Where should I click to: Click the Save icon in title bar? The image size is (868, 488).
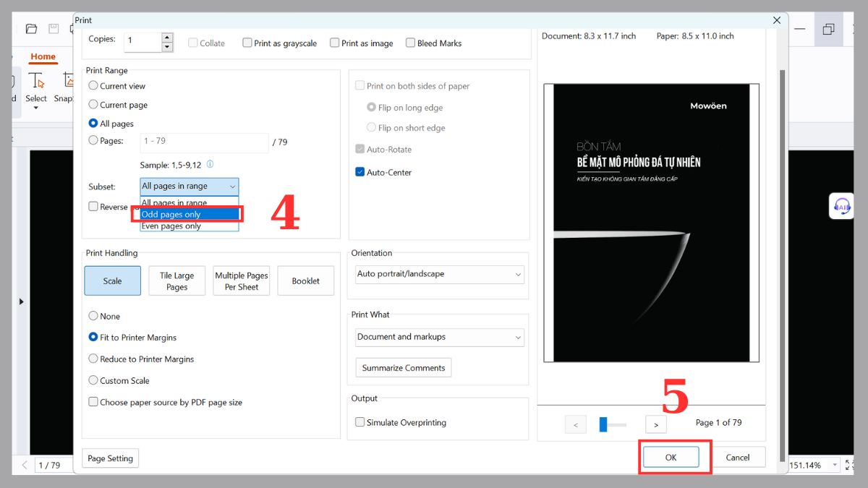(54, 29)
